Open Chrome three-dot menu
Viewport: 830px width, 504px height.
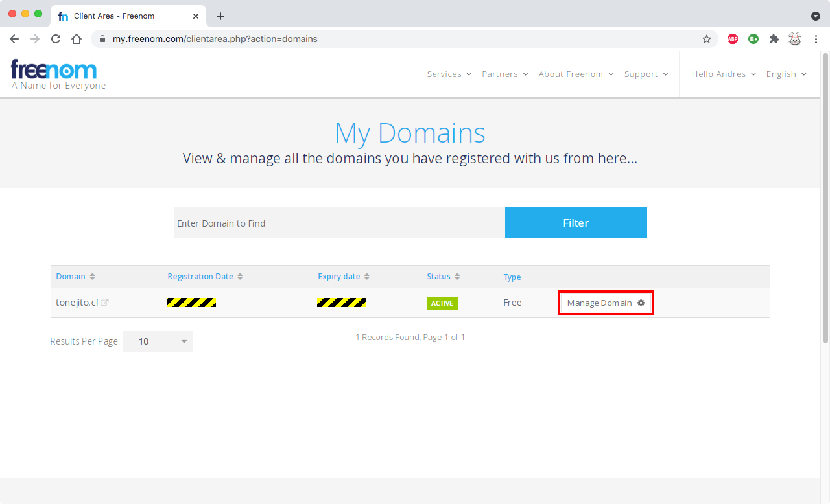(816, 39)
